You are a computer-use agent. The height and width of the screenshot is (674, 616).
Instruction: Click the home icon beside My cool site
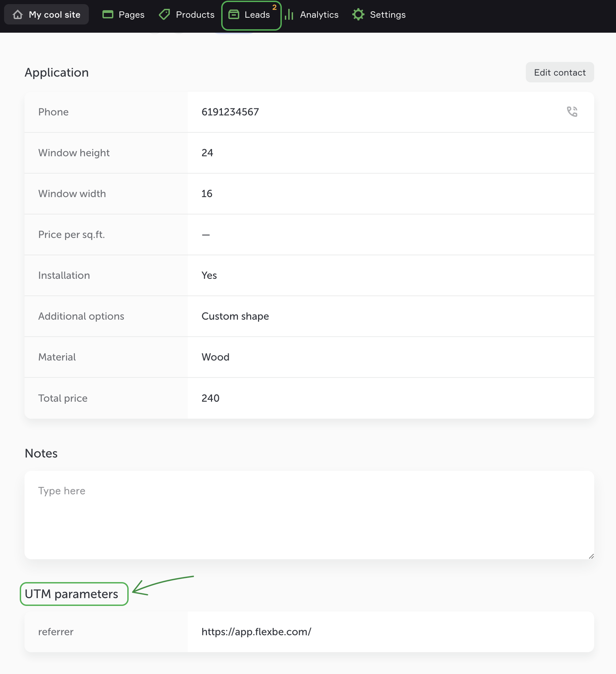[x=18, y=15]
